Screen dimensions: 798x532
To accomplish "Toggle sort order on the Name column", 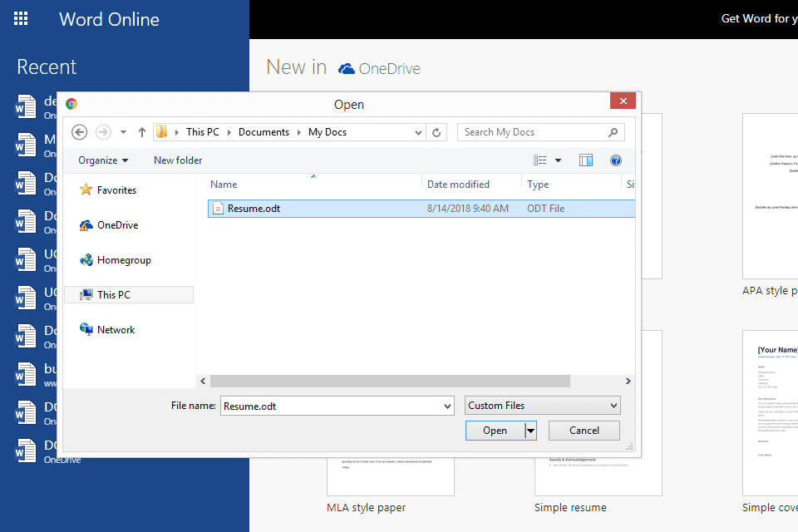I will tap(223, 184).
